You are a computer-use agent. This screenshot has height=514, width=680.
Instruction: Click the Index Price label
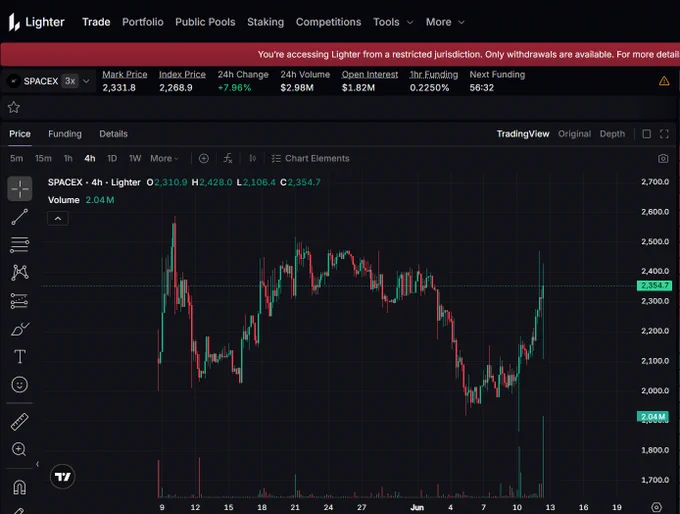[x=182, y=75]
